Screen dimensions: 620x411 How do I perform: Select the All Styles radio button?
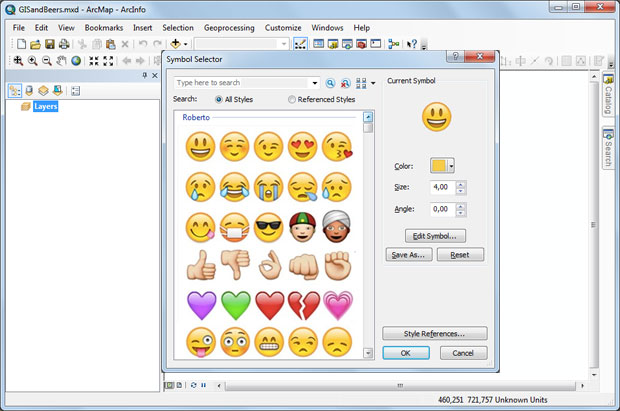(x=219, y=100)
